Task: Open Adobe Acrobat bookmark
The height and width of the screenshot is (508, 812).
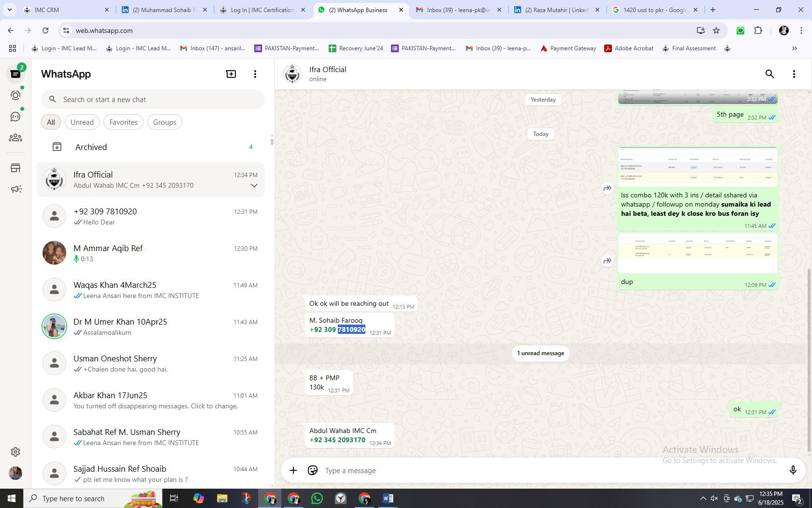Action: pos(629,48)
